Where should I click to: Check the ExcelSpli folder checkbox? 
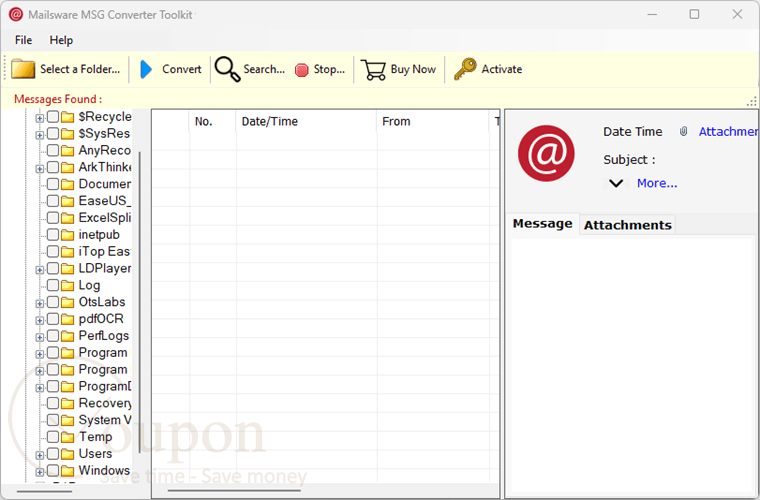point(53,218)
